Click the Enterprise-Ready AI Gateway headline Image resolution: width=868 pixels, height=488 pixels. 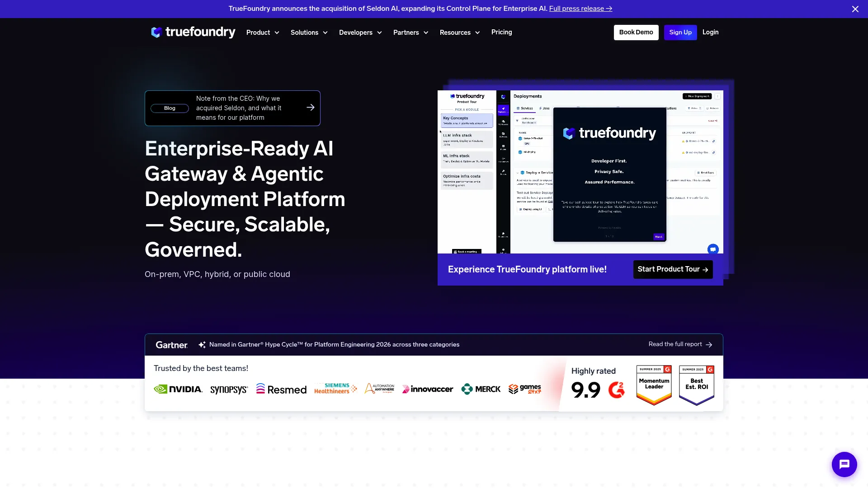click(245, 199)
